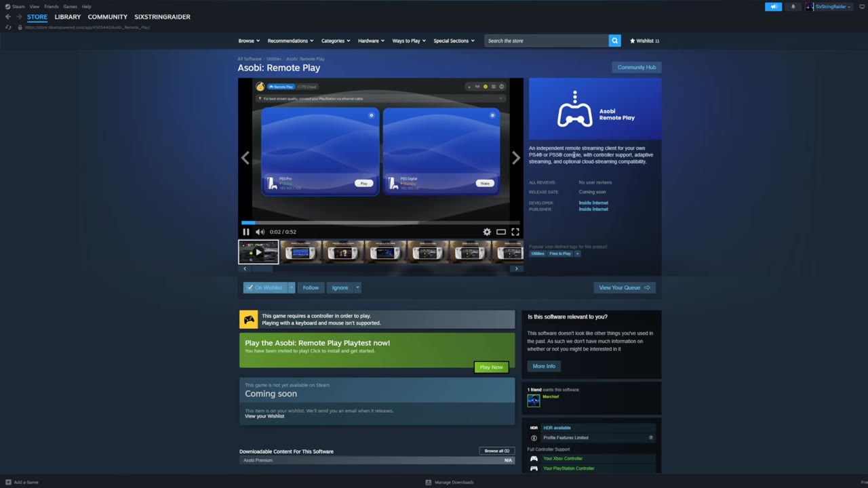Image resolution: width=868 pixels, height=488 pixels.
Task: Click View Your Queue button
Action: pos(625,287)
